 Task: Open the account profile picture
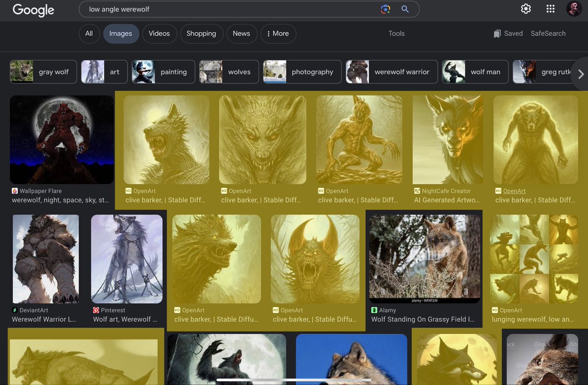574,9
